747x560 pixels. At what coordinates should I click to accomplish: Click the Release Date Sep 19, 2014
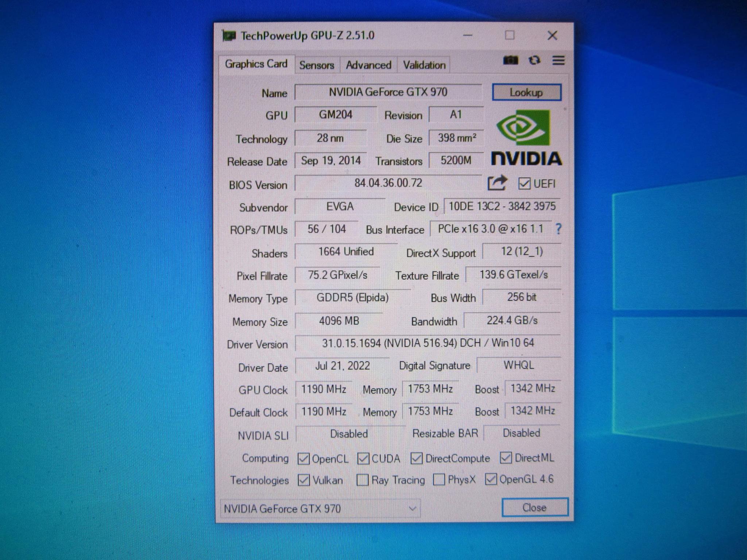pos(330,161)
